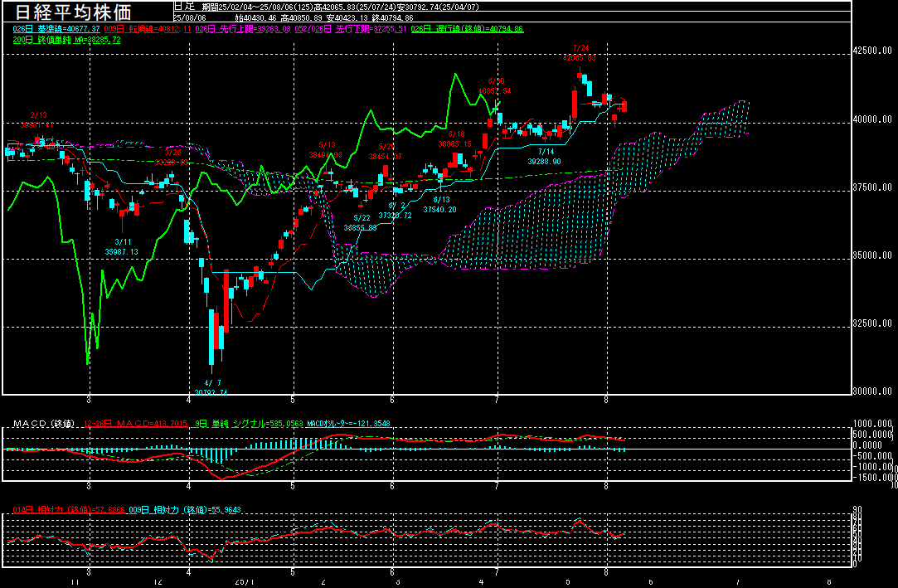
Task: Select the 9日 単純 シグナル=535.0563 legend
Action: click(x=249, y=424)
